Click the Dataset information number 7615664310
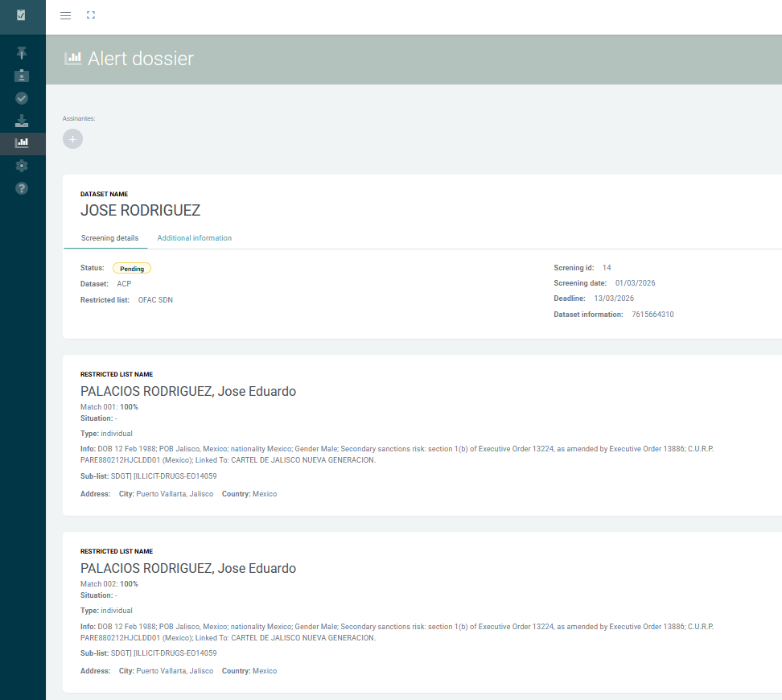 (x=652, y=315)
